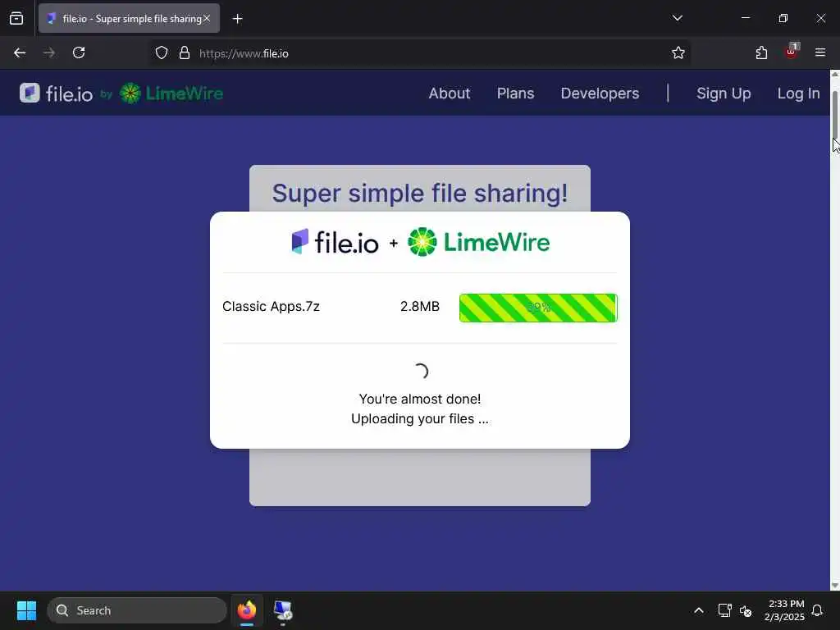Viewport: 840px width, 630px height.
Task: Open tracking protection shield icon
Action: (162, 53)
